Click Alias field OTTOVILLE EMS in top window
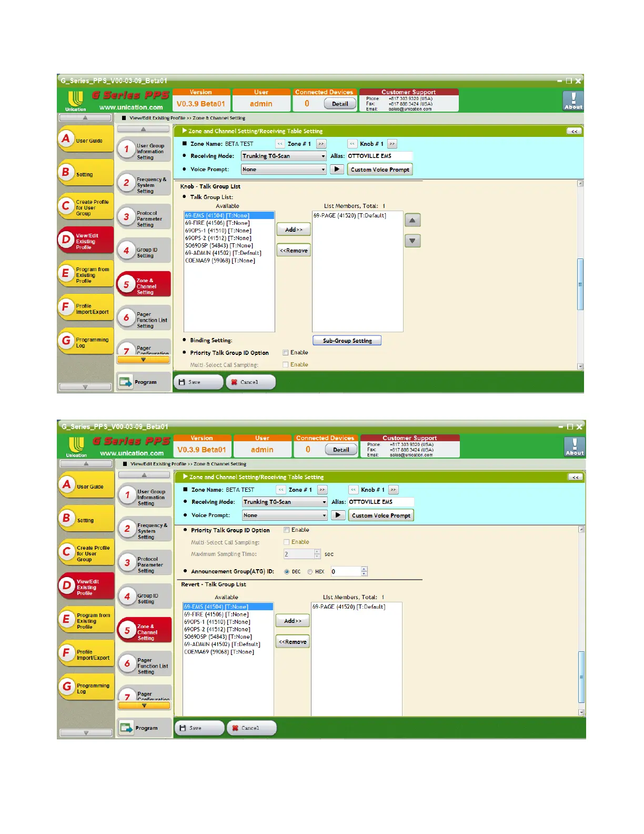The height and width of the screenshot is (834, 644). 379,156
